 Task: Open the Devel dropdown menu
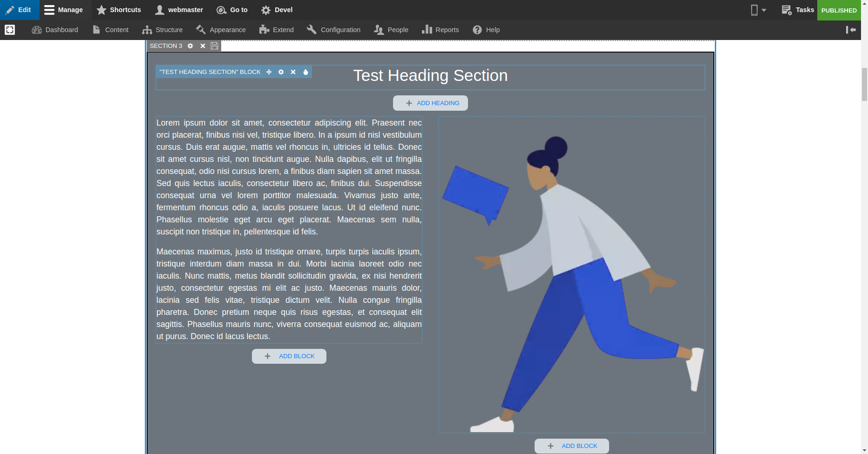click(277, 10)
